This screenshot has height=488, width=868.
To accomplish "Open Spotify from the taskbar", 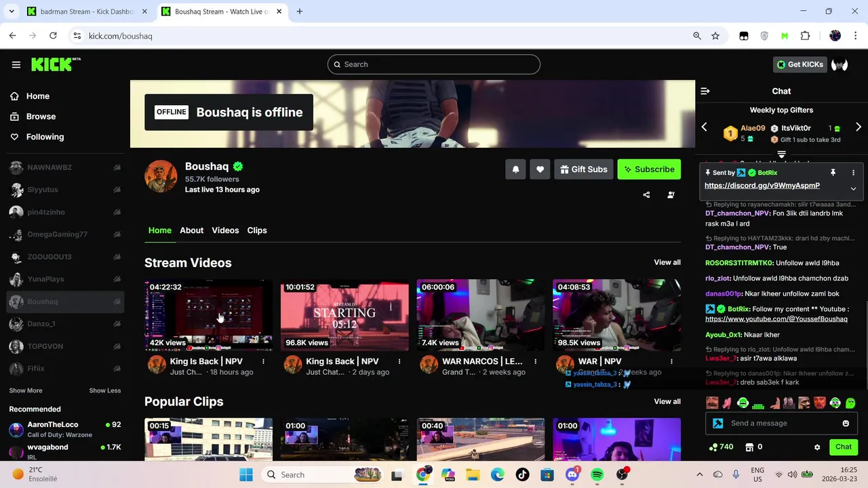I will pos(597,474).
